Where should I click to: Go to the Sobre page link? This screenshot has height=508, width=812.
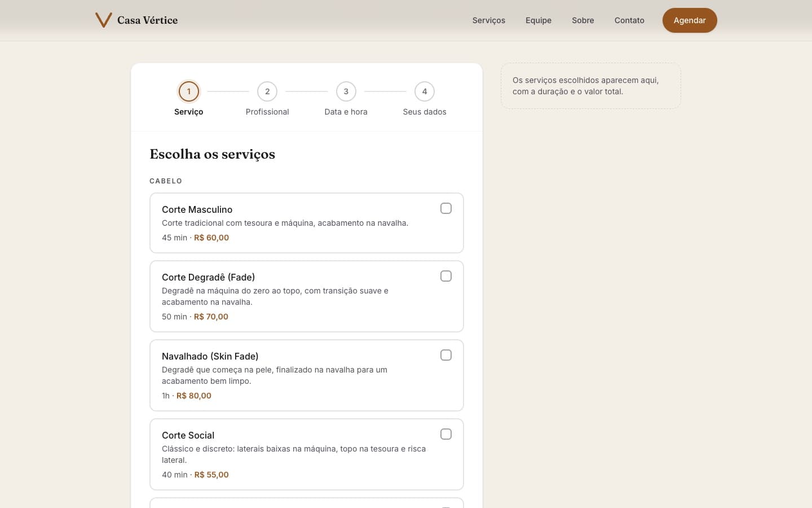[583, 20]
